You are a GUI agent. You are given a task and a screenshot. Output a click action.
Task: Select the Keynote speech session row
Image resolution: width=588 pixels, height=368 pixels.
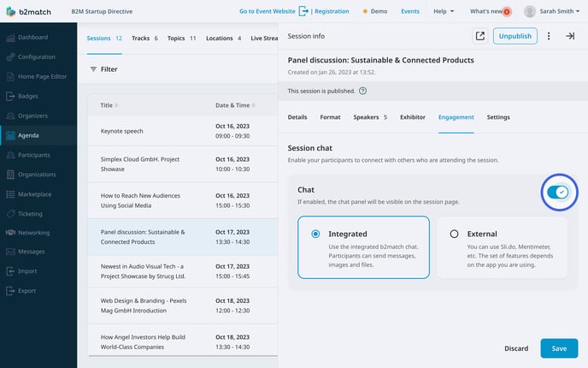coord(183,131)
